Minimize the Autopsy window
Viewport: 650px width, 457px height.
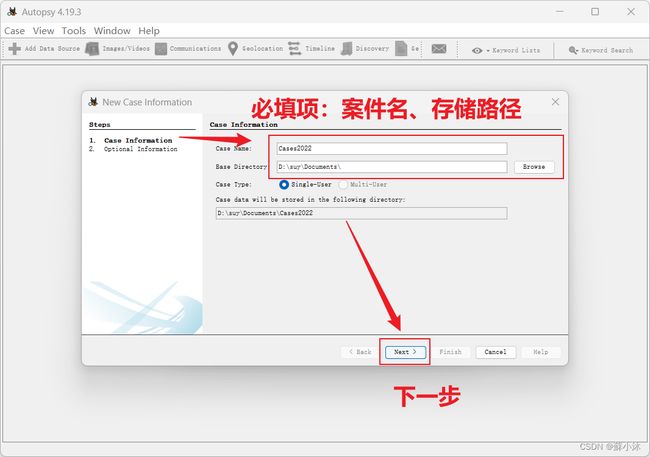560,12
